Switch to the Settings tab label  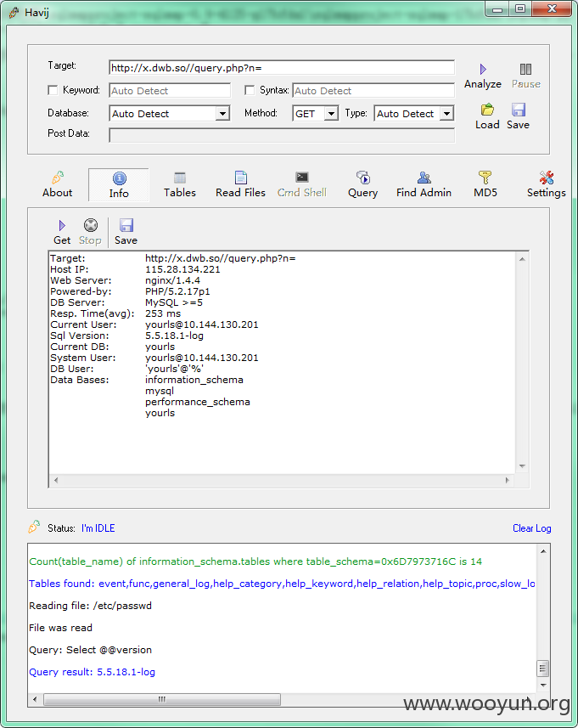(547, 193)
